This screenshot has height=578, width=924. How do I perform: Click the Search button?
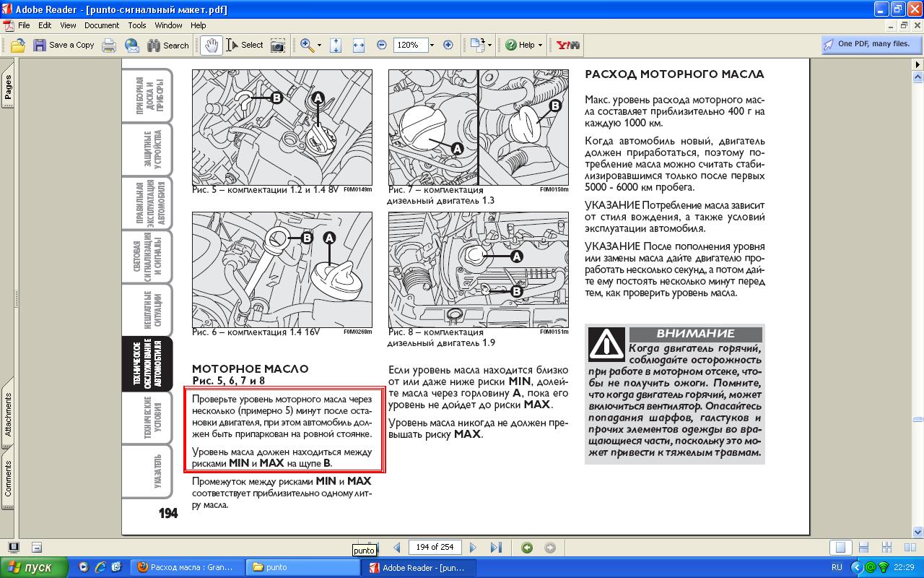(167, 45)
